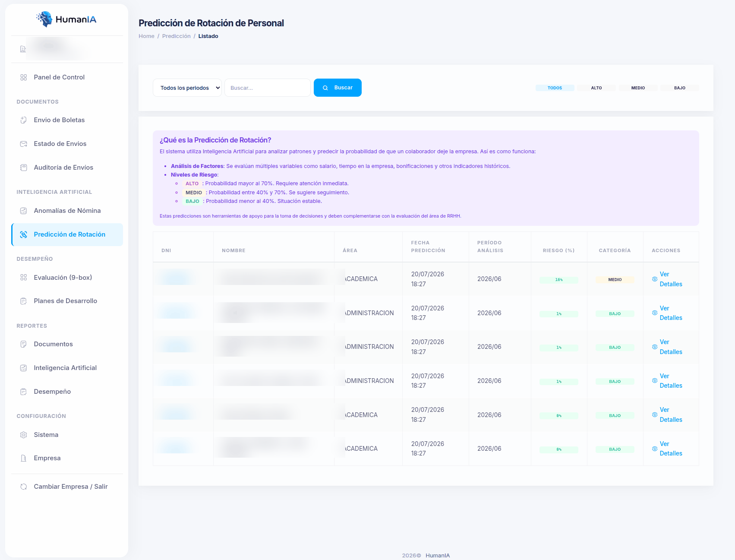This screenshot has height=560, width=735.
Task: Click the eye icon in the MEDIO row
Action: (x=655, y=279)
